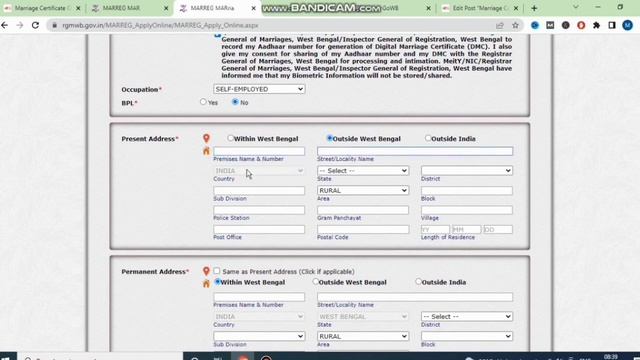Click Present Address Post Office field
Image resolution: width=640 pixels, height=360 pixels.
coord(259,229)
